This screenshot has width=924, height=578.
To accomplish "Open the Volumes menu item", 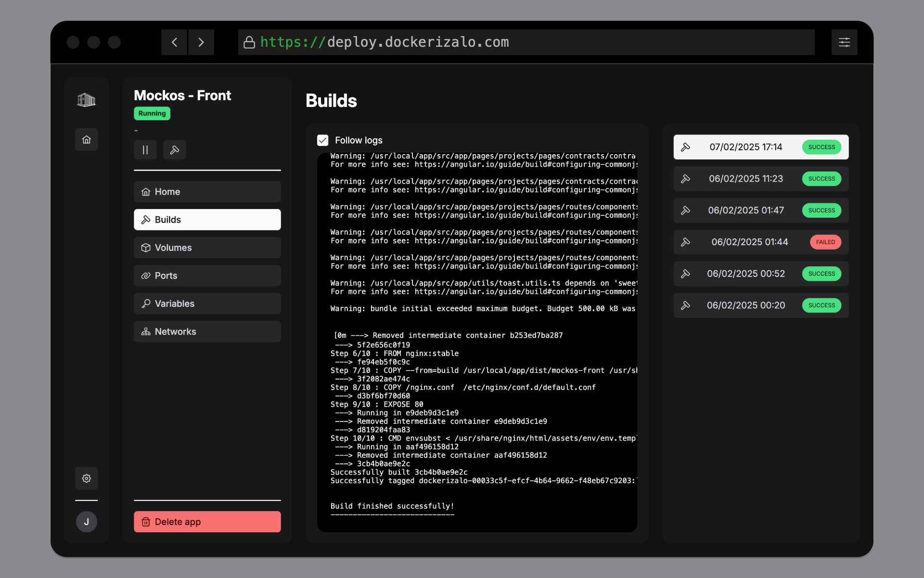I will click(x=207, y=248).
